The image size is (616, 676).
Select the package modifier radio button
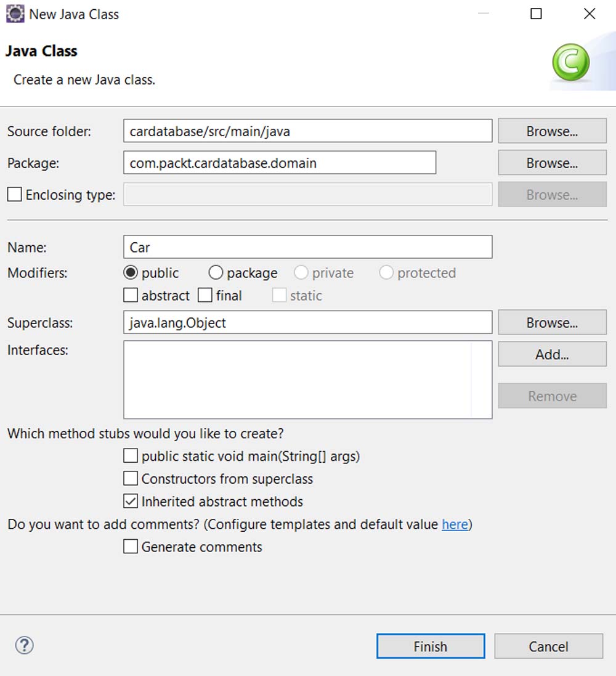pyautogui.click(x=216, y=272)
